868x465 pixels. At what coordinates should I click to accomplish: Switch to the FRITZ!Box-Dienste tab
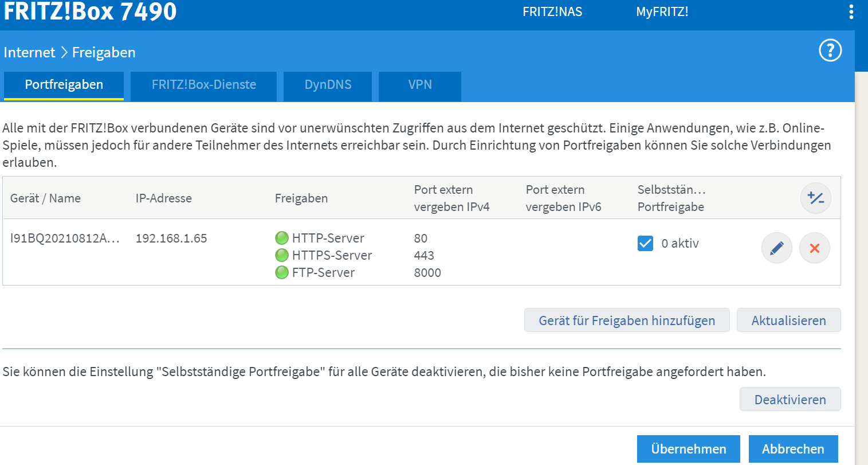click(203, 85)
